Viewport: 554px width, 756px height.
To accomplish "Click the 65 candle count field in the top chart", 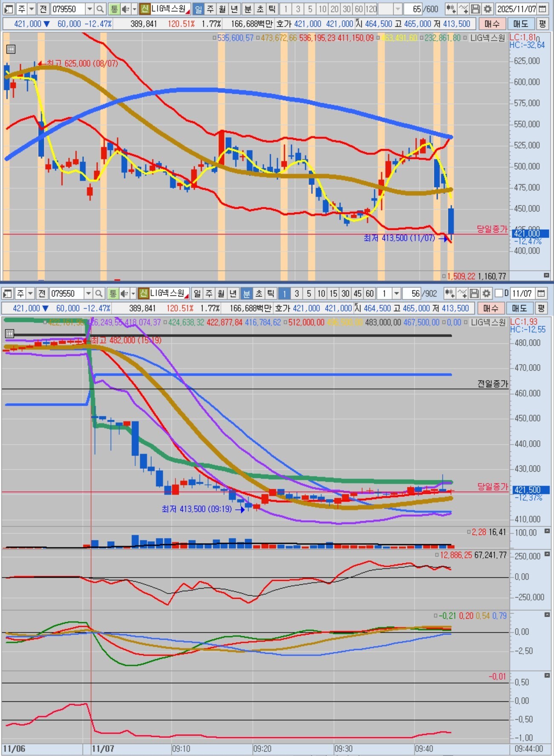I will pyautogui.click(x=413, y=9).
